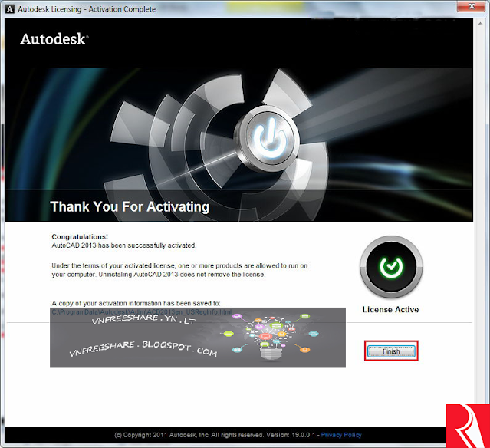Click the Autodesk logo in the banner
Screen dimensions: 490x448
tap(54, 39)
